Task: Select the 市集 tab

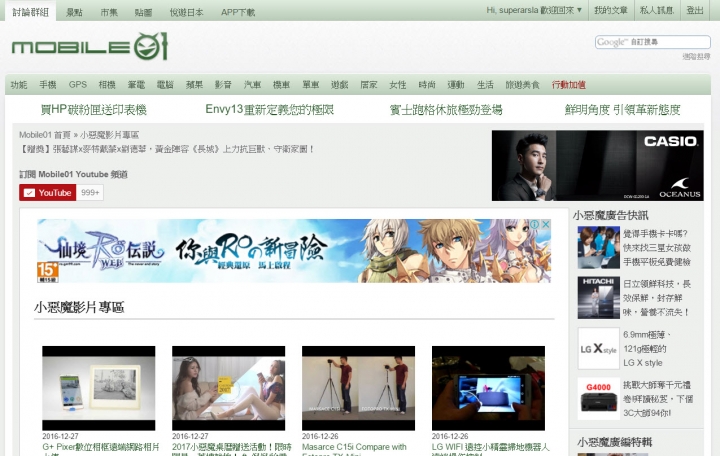Action: (x=109, y=12)
